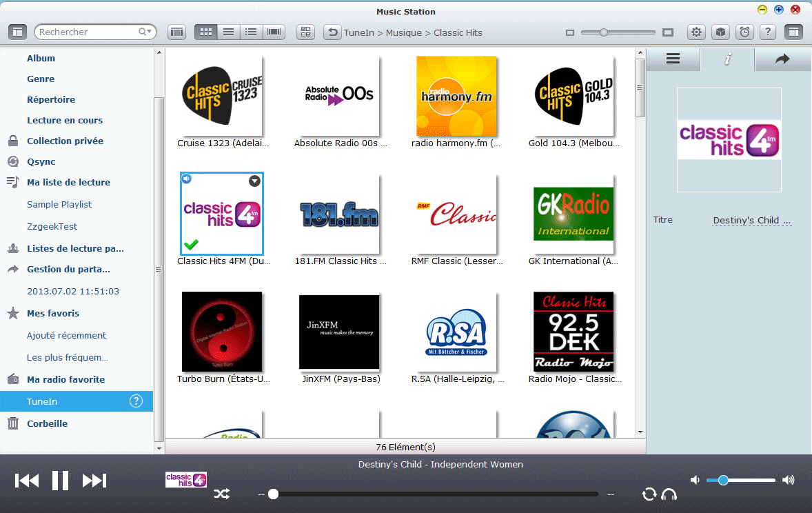Click the large thumbnail size icon
The image size is (812, 513).
click(x=668, y=32)
